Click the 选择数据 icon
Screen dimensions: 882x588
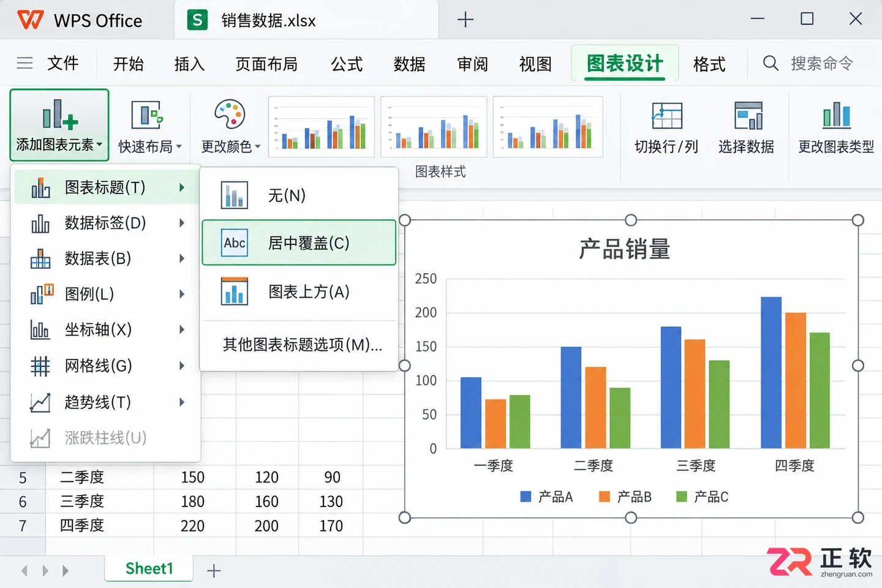coord(748,116)
